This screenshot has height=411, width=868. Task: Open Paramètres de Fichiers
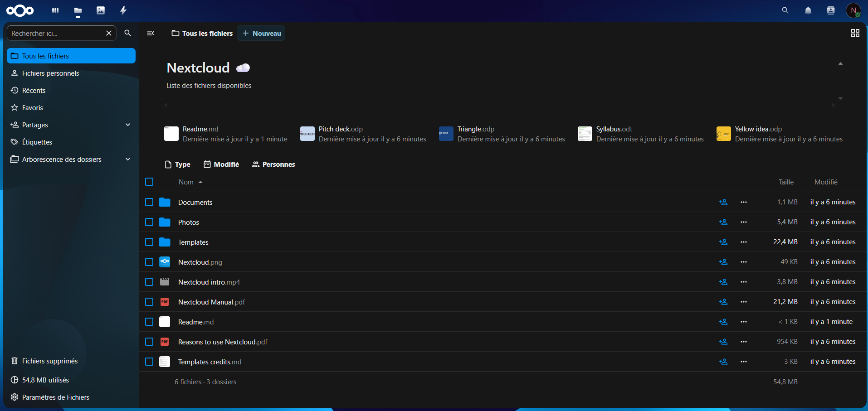coord(55,397)
